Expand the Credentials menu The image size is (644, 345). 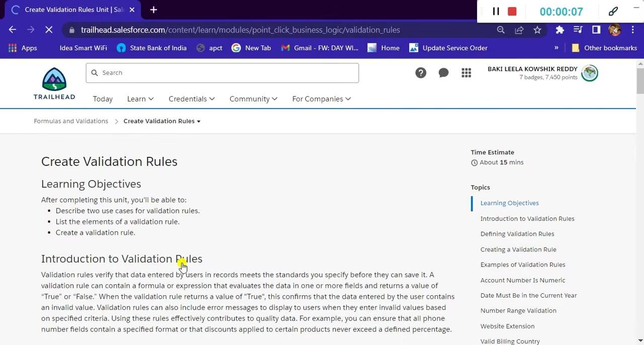point(192,99)
